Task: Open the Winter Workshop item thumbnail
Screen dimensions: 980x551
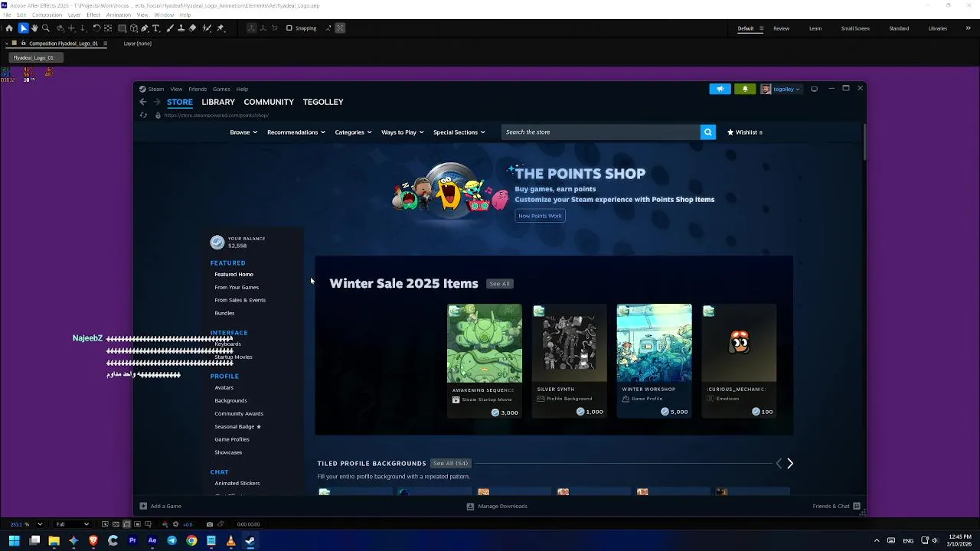Action: pos(654,343)
